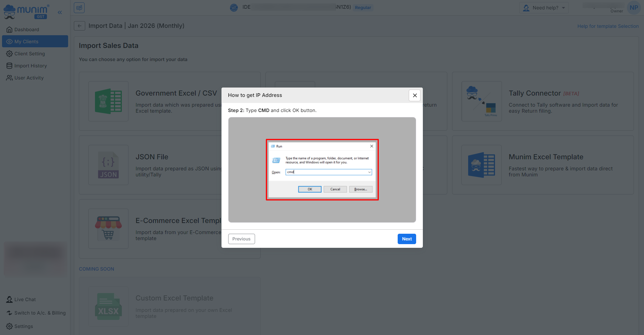Click the NP user avatar
Image resolution: width=644 pixels, height=335 pixels.
click(x=634, y=8)
